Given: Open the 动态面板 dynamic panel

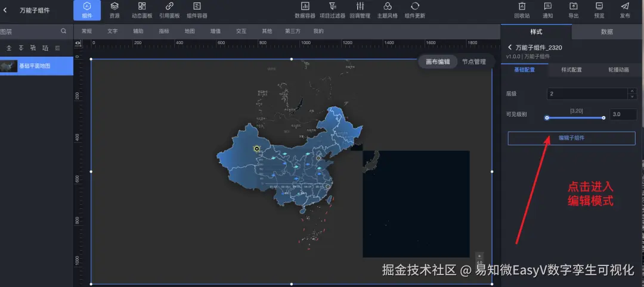Looking at the screenshot, I should [x=142, y=10].
